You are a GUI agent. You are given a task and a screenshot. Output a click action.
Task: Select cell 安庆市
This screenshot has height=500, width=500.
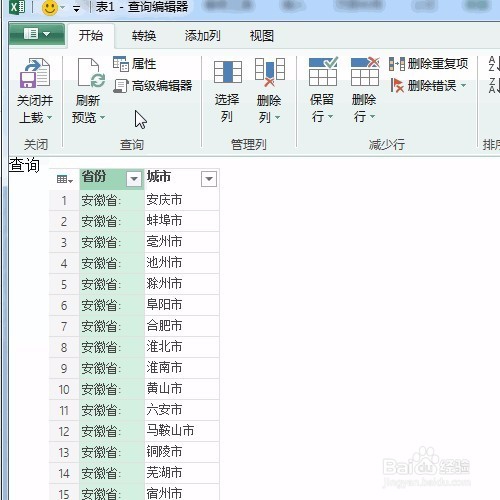pos(182,200)
